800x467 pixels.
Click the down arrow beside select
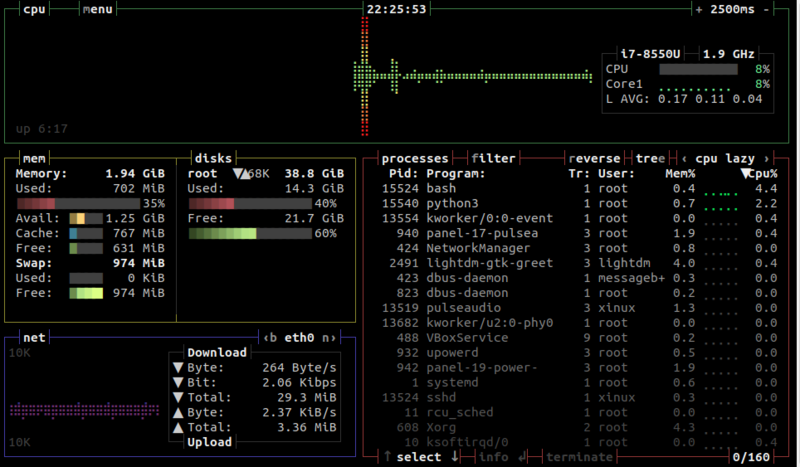coord(453,457)
